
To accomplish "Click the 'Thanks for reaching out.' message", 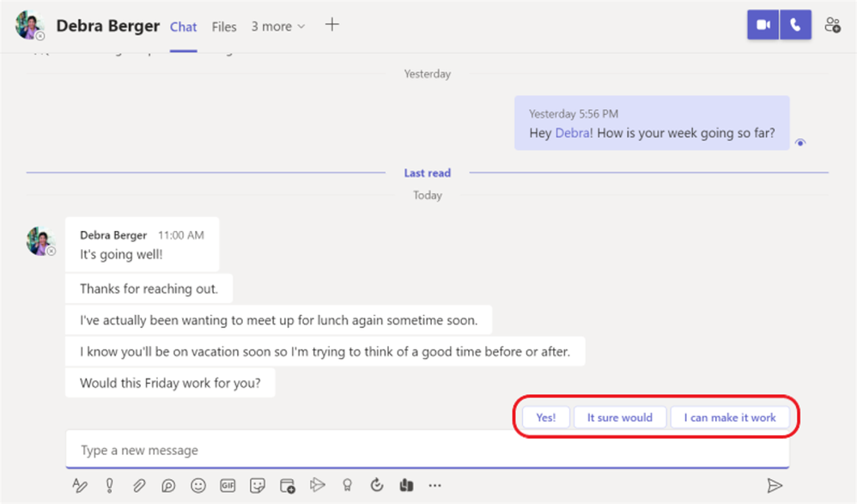I will click(149, 288).
